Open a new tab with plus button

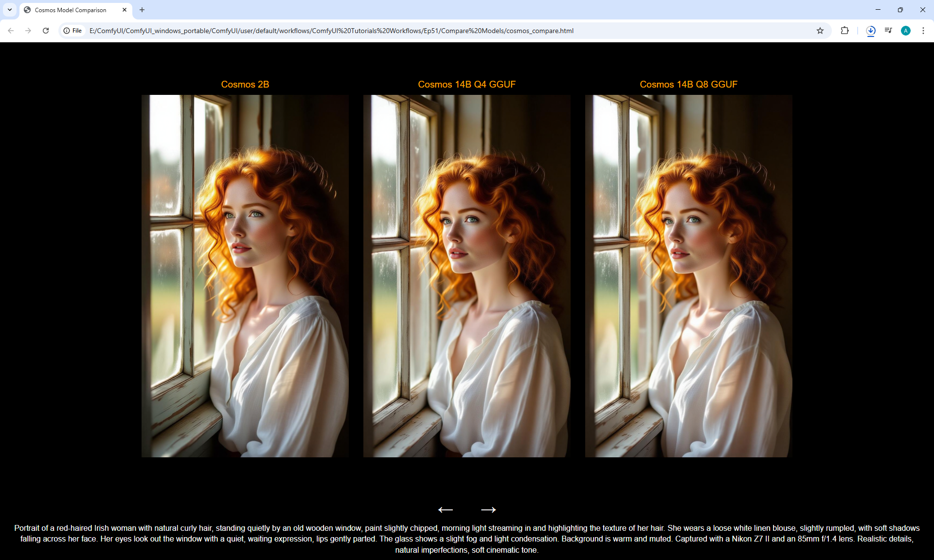click(x=142, y=10)
